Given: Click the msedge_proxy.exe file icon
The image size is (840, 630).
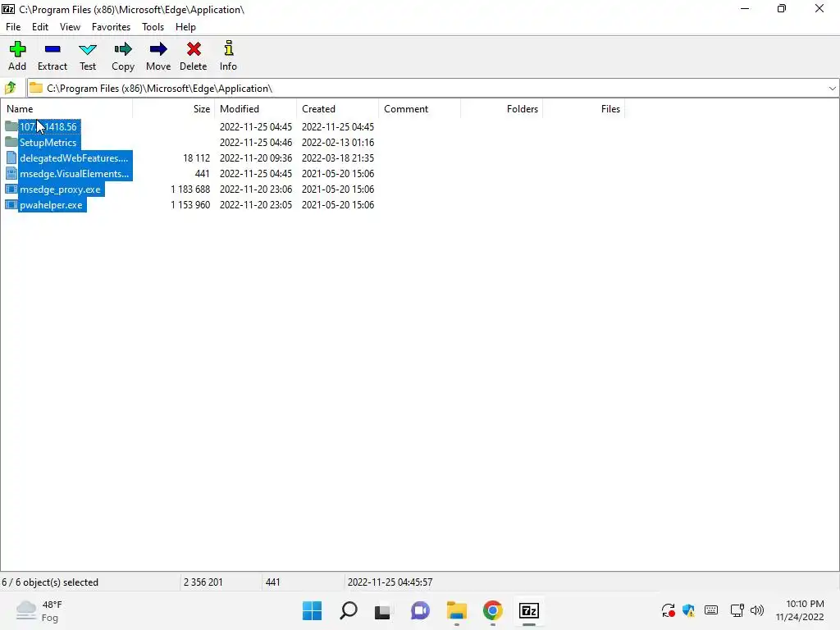Looking at the screenshot, I should [11, 189].
